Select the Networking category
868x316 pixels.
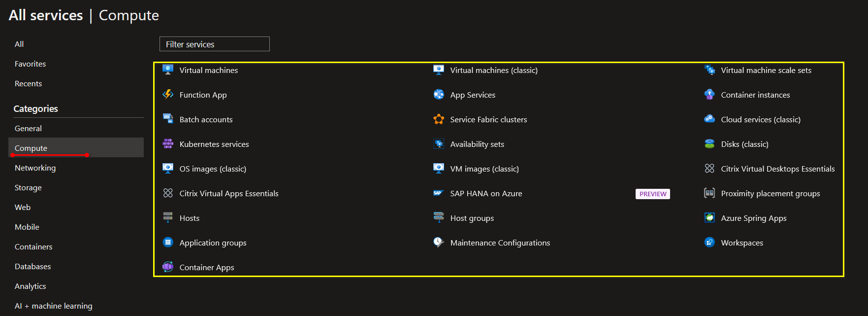click(35, 168)
